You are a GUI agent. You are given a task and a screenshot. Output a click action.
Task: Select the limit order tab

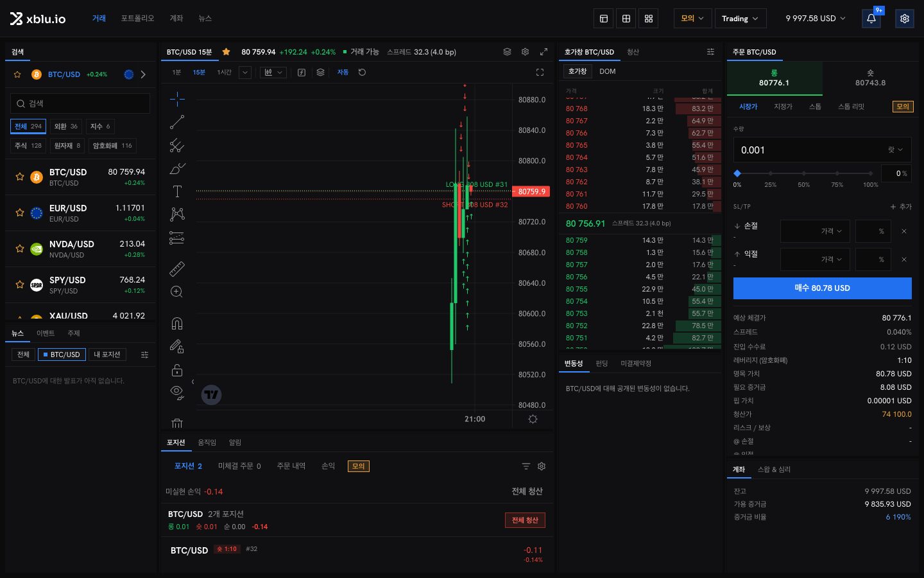pyautogui.click(x=783, y=107)
